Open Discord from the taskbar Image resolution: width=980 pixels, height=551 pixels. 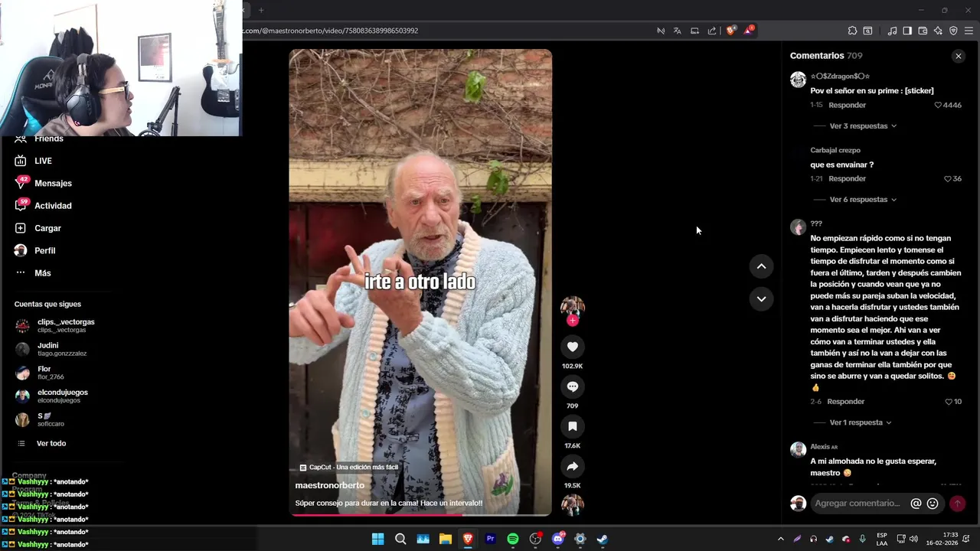click(558, 539)
